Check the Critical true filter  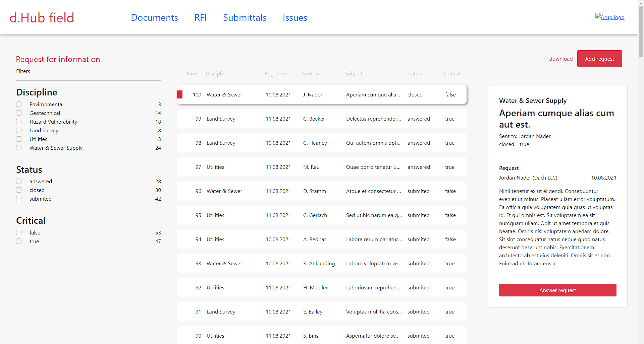pos(19,241)
